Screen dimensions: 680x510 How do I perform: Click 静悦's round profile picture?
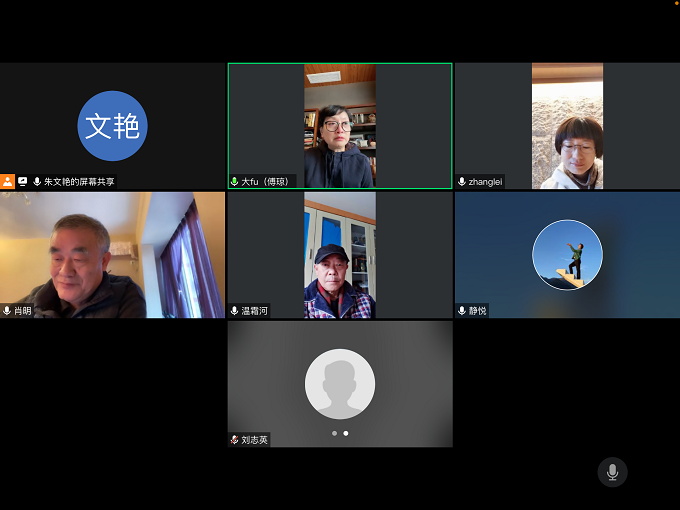(x=567, y=255)
